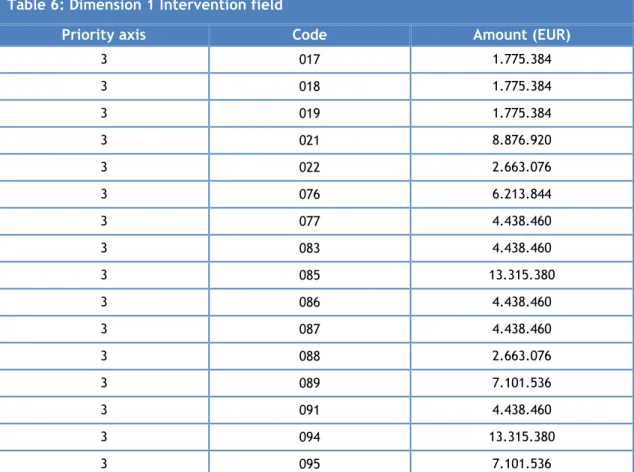634x472 pixels.
Task: Select amount 8.876.920
Action: coord(522,140)
